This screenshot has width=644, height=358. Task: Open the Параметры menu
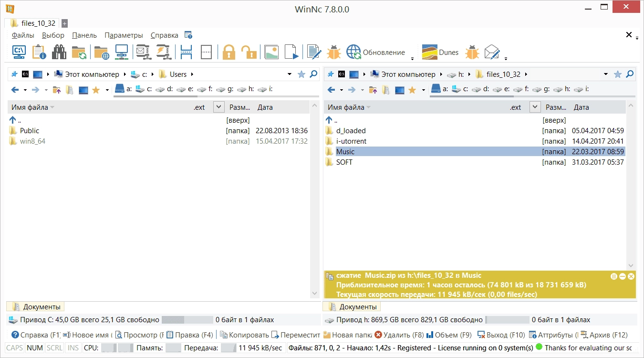124,35
